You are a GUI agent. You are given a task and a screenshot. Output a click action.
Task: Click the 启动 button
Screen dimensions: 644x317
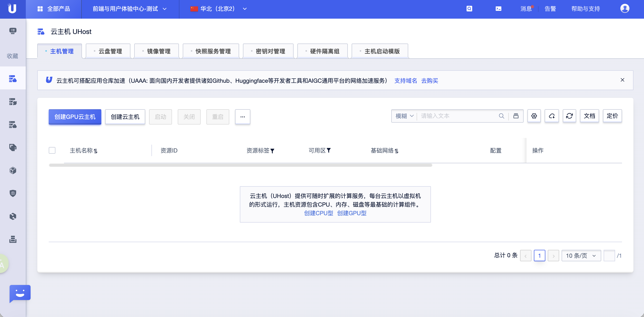point(160,117)
